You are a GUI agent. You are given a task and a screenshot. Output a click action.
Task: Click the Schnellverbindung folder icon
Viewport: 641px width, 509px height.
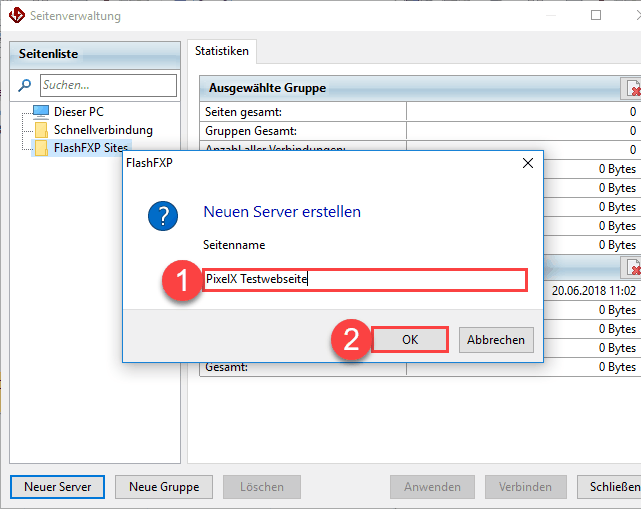coord(41,130)
